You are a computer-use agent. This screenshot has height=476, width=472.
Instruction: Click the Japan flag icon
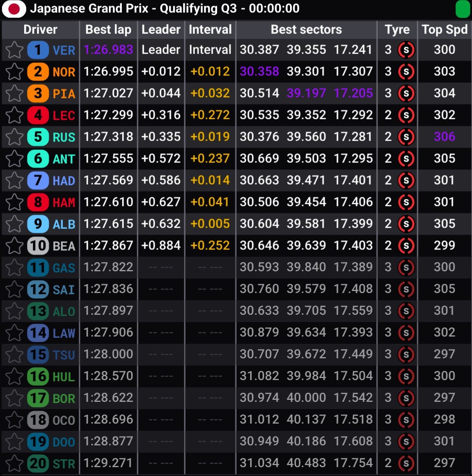point(14,9)
